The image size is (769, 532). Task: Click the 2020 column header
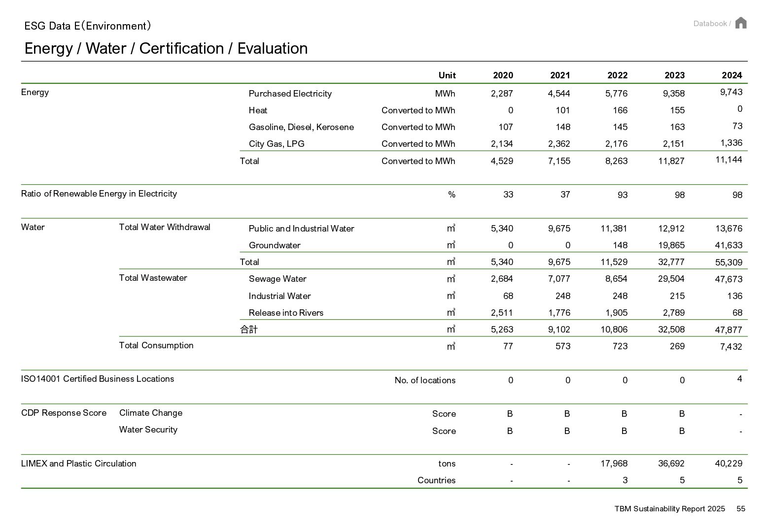tap(503, 75)
